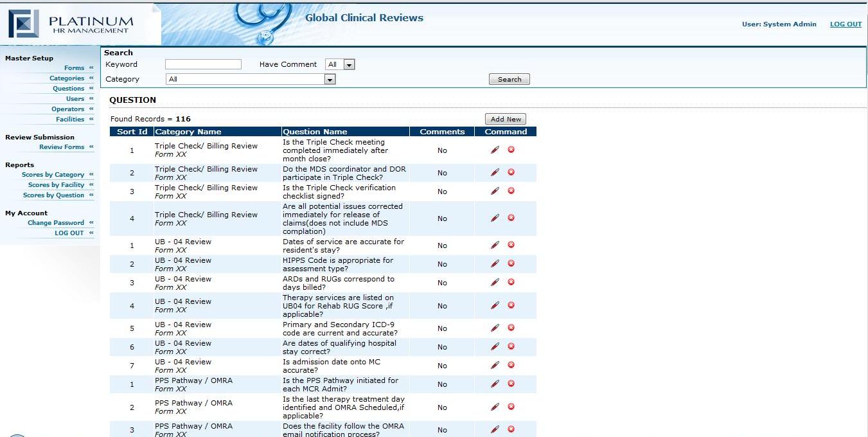Delete the potential issues corrected question
The width and height of the screenshot is (868, 437).
pos(511,218)
